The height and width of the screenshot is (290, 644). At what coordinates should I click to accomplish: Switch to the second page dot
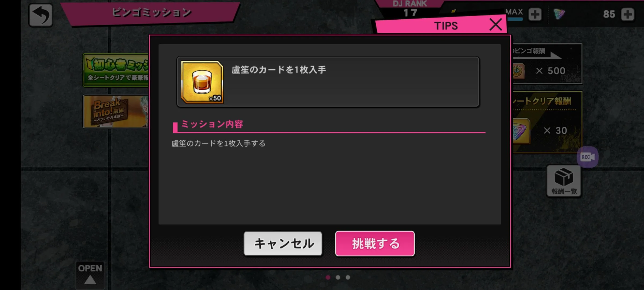(x=338, y=277)
